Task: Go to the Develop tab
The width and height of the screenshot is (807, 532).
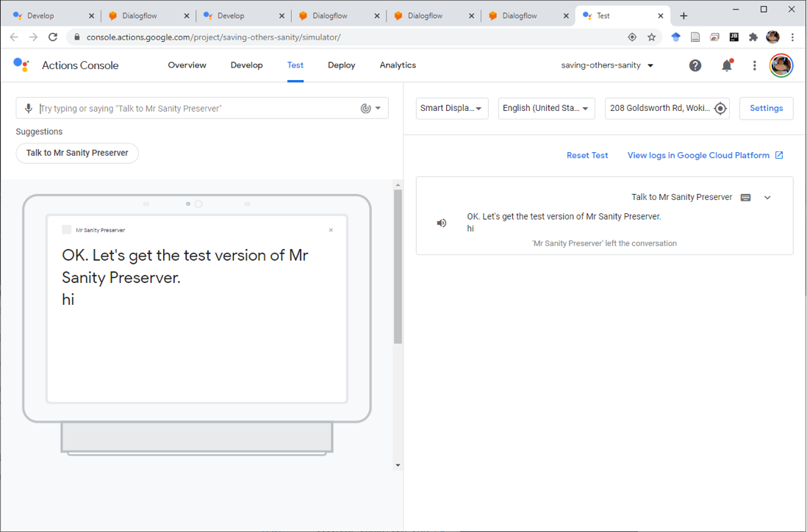Action: (246, 65)
